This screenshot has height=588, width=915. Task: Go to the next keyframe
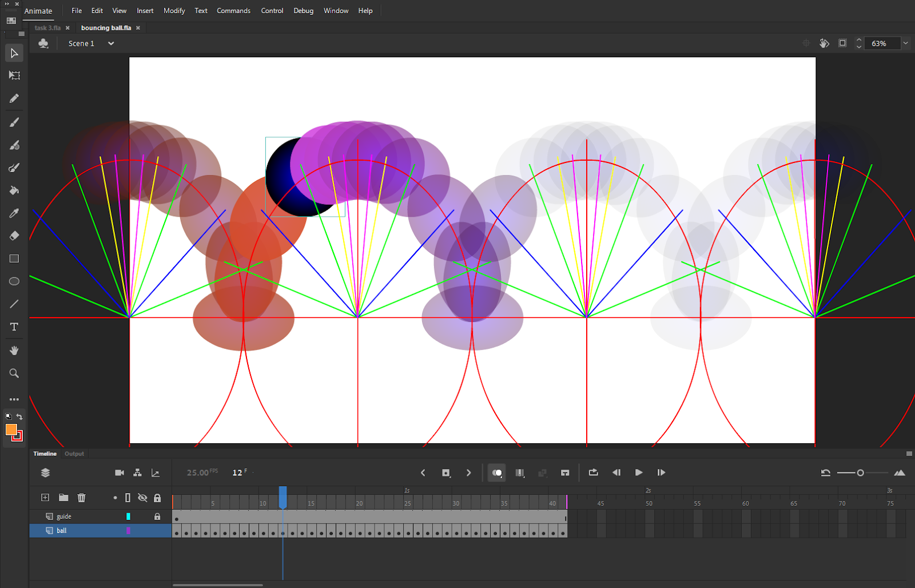[x=469, y=472]
